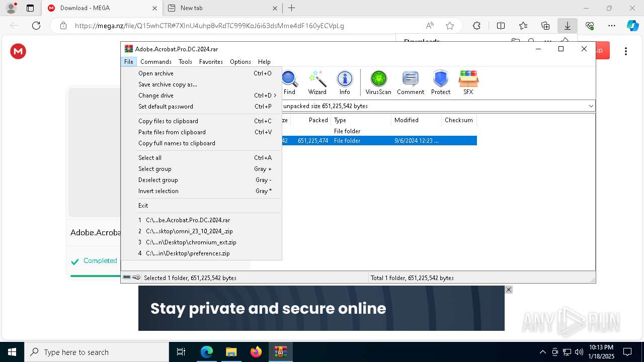The height and width of the screenshot is (362, 644).
Task: Toggle Split screen in Edge
Action: point(501,26)
